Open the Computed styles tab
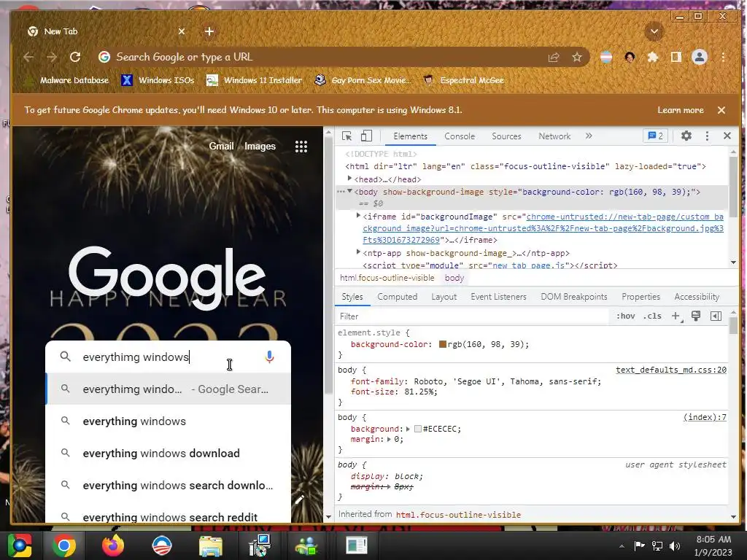747x560 pixels. 398,297
